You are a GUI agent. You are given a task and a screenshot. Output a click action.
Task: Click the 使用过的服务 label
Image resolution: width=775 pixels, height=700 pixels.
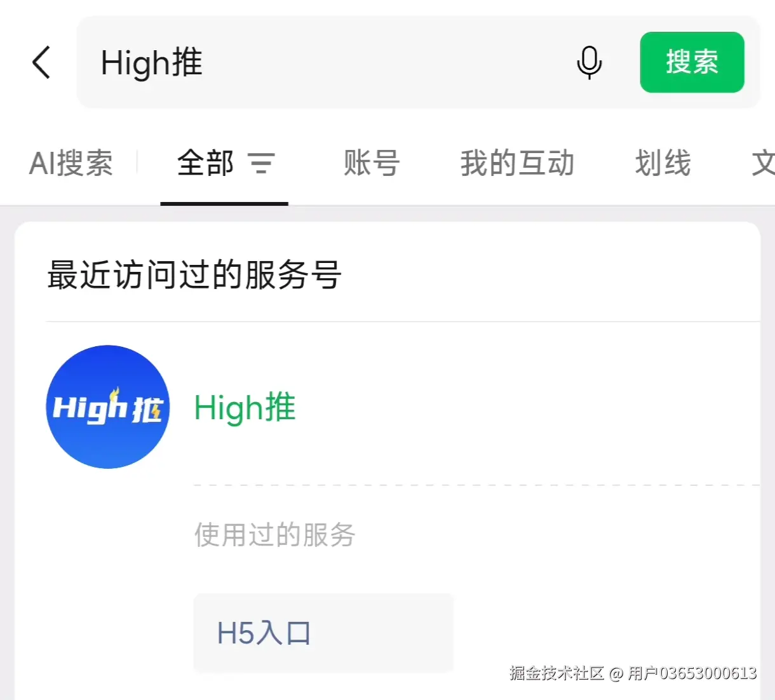click(274, 534)
